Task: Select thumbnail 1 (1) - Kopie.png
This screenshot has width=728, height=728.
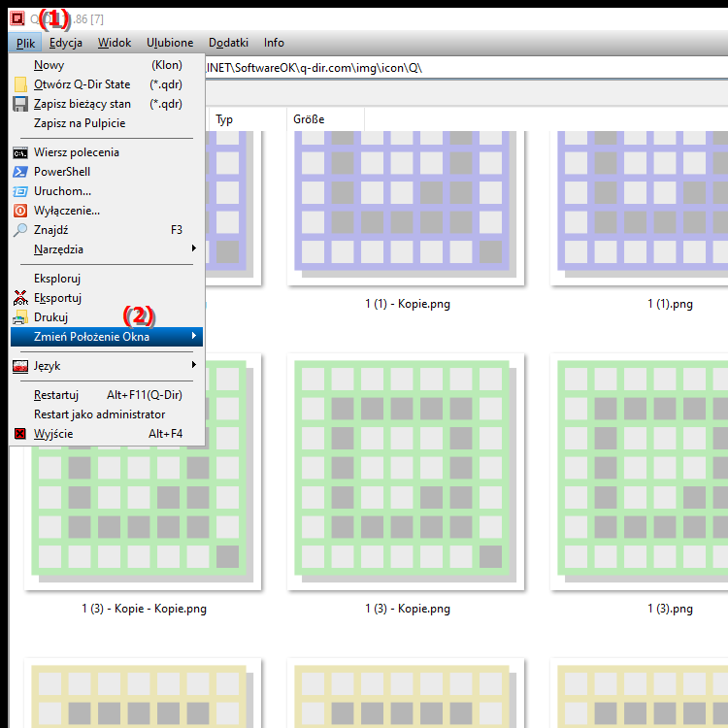Action: click(x=406, y=208)
